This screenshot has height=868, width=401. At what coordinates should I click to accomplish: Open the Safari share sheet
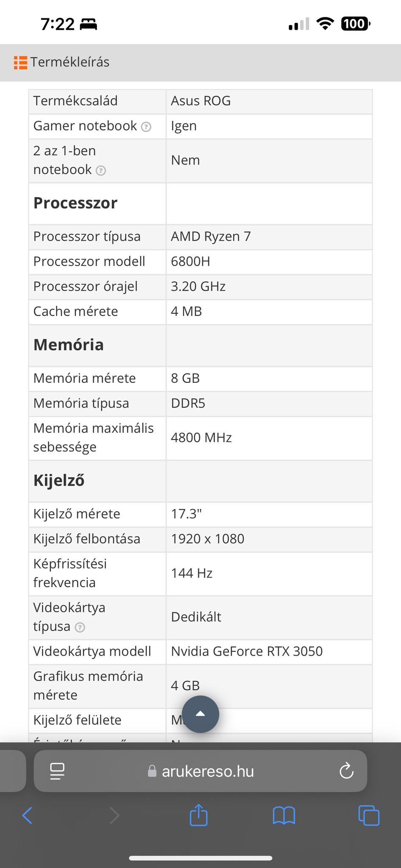[x=199, y=815]
